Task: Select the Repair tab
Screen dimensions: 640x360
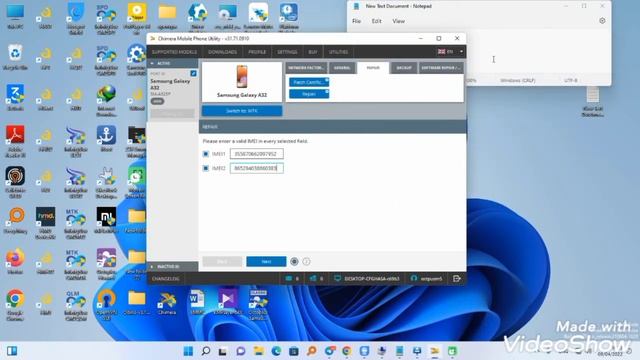Action: click(373, 68)
